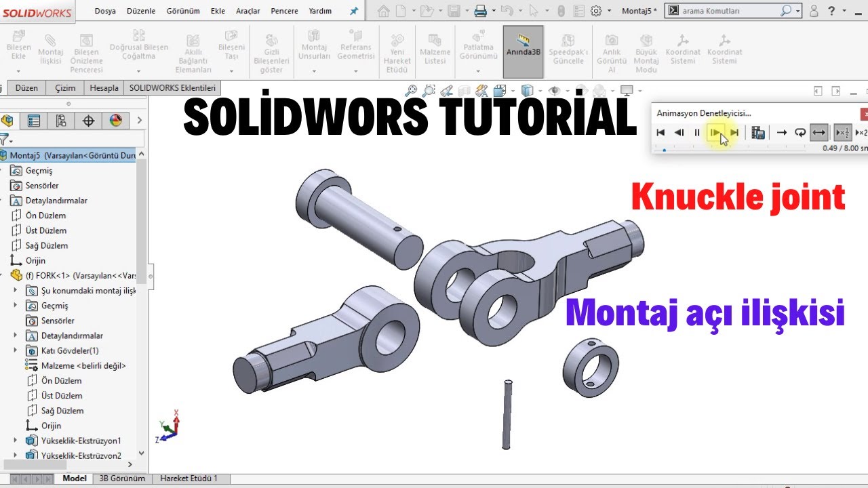Open Montaj Unsurları tool
Viewport: 868px width, 488px height.
[315, 44]
